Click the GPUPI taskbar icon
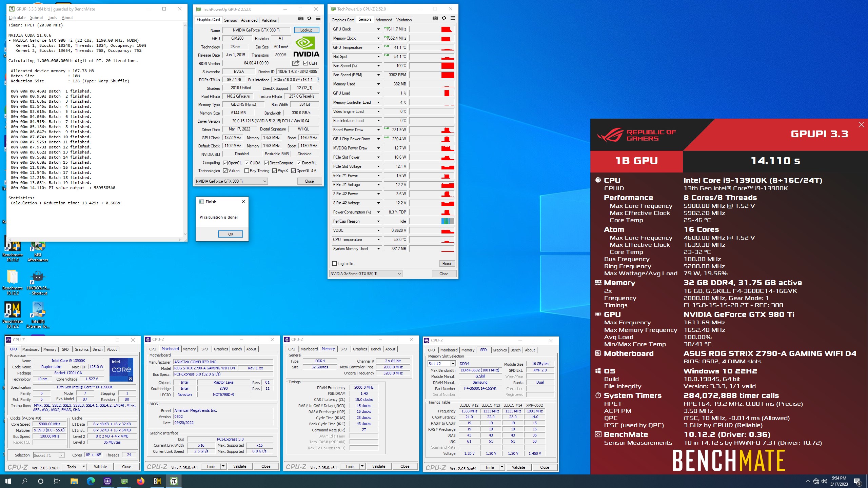The height and width of the screenshot is (488, 868). (174, 481)
